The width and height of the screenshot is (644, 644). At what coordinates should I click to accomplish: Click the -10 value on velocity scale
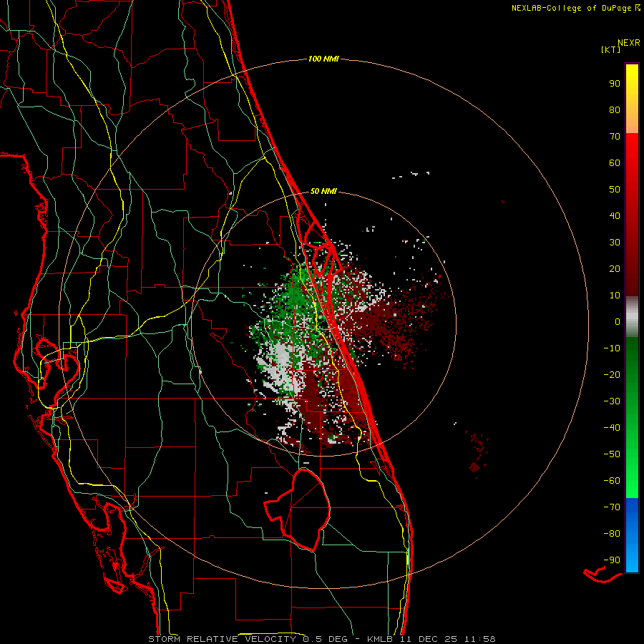612,348
